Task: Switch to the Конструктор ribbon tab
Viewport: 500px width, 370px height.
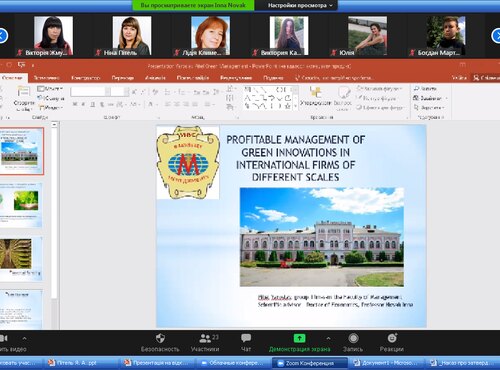Action: (x=86, y=78)
